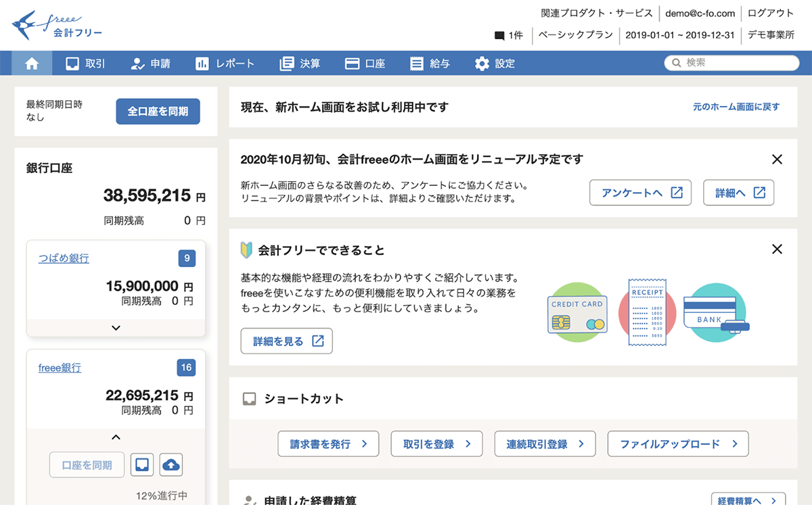Open the アンケートへ survey button

point(641,193)
